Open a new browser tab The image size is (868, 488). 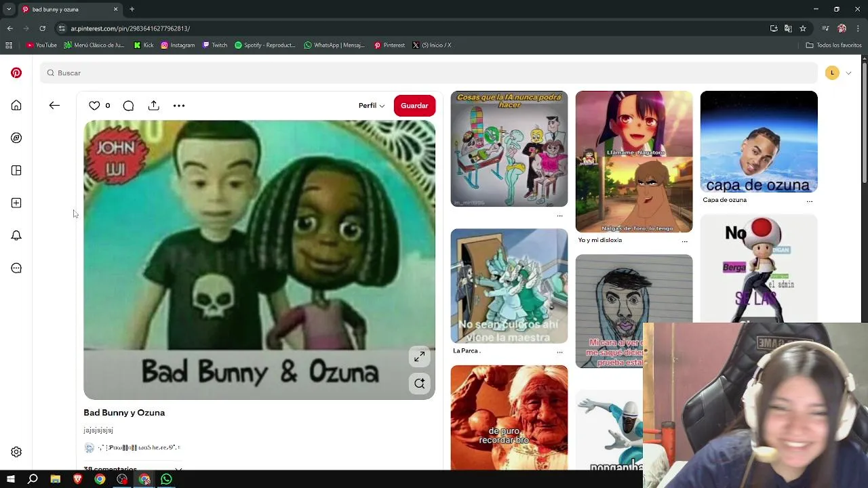132,9
